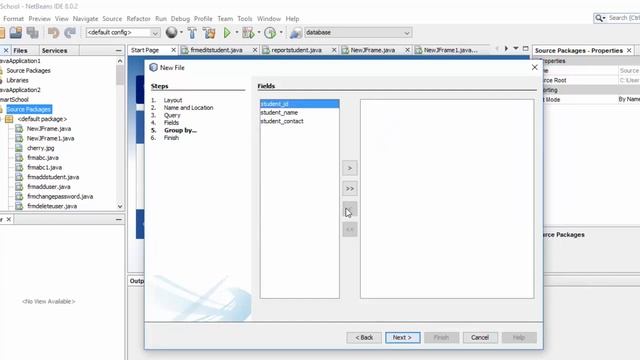This screenshot has height=360, width=640.
Task: Select frmchangepassword.java in project tree
Action: tap(60, 196)
